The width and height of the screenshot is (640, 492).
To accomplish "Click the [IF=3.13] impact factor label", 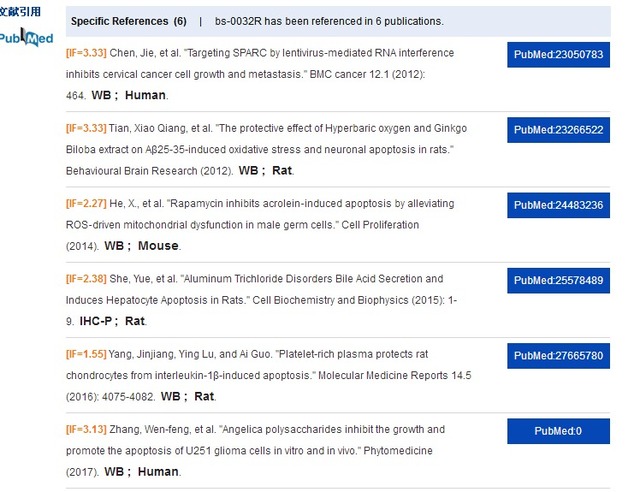I will point(85,430).
